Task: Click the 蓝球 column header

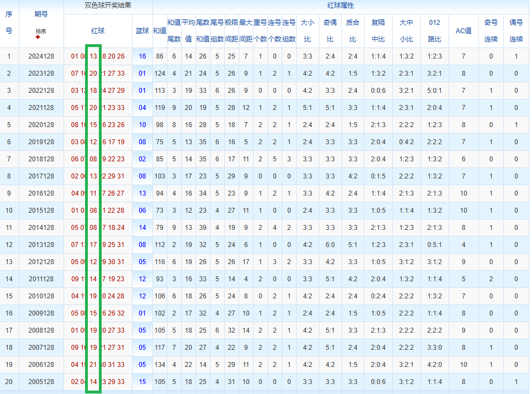Action: (x=142, y=31)
